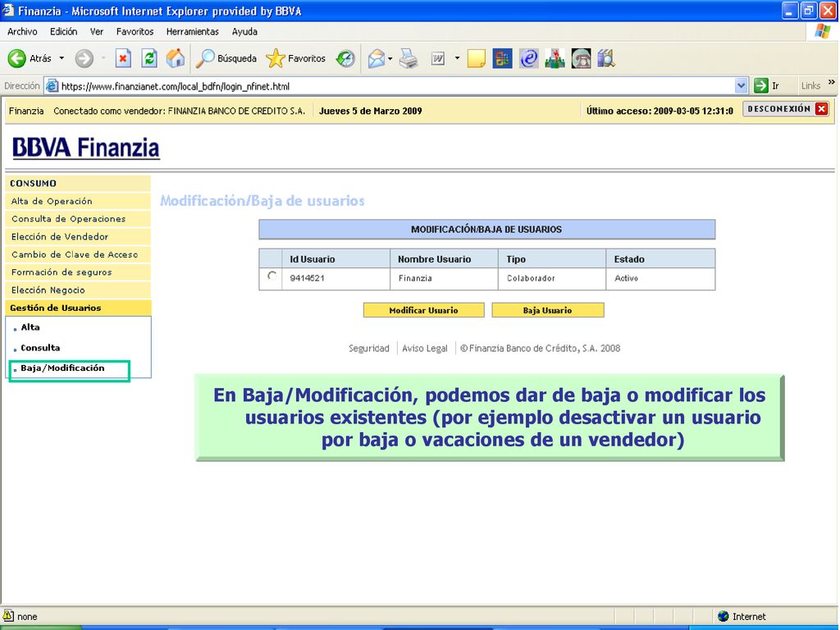The height and width of the screenshot is (630, 840).
Task: Click the Internet Explorer title bar icon
Action: pos(8,10)
